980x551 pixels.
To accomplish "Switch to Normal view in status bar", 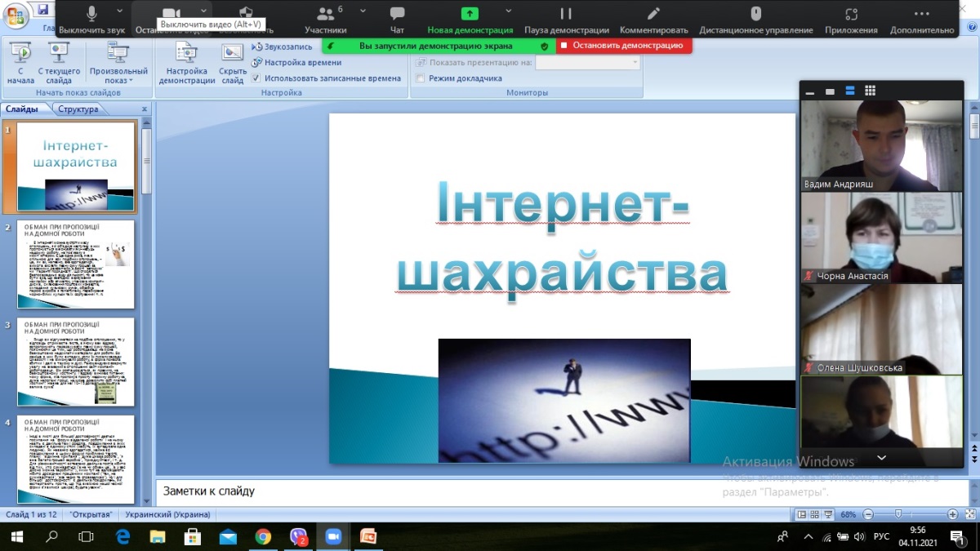I will (x=802, y=514).
